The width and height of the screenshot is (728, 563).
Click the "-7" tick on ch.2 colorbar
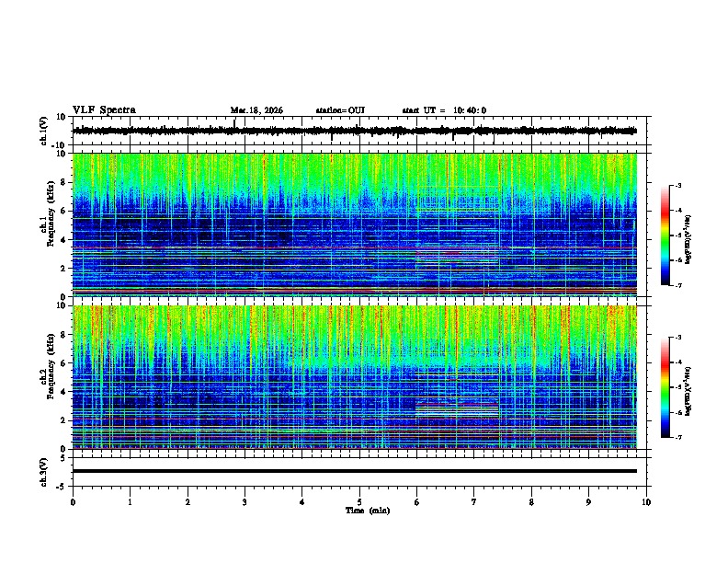[677, 438]
